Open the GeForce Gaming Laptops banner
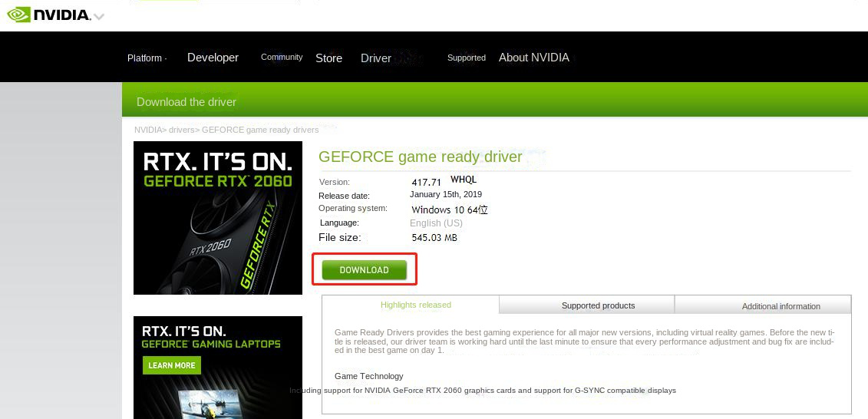This screenshot has width=868, height=419. (x=218, y=368)
